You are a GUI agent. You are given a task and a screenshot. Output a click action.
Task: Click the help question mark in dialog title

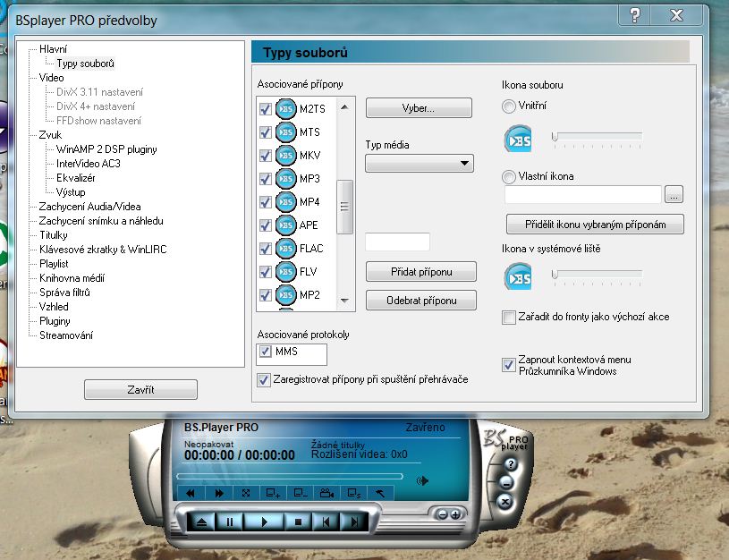click(634, 16)
